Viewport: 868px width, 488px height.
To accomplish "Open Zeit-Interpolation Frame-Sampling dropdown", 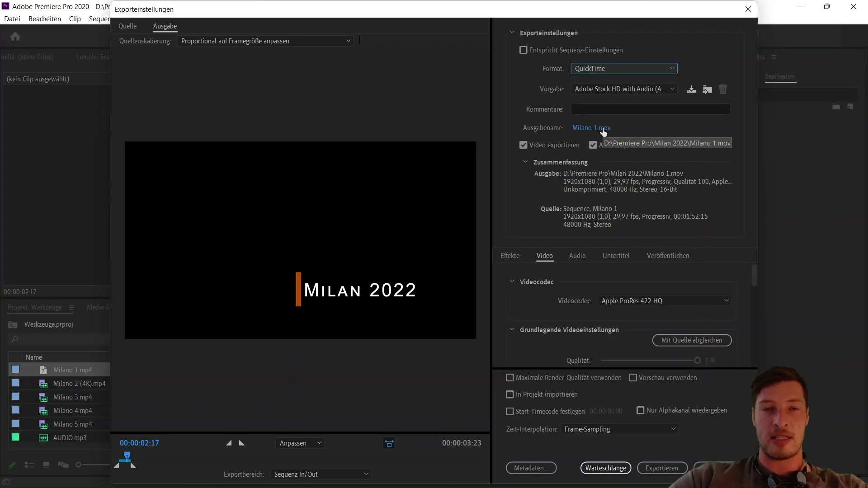I will point(620,429).
